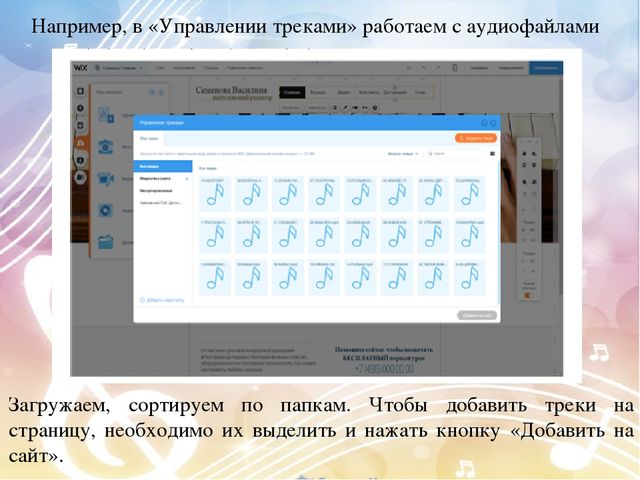Click the pencil design icon on menu toolbar
640x480 pixels.
point(345,108)
